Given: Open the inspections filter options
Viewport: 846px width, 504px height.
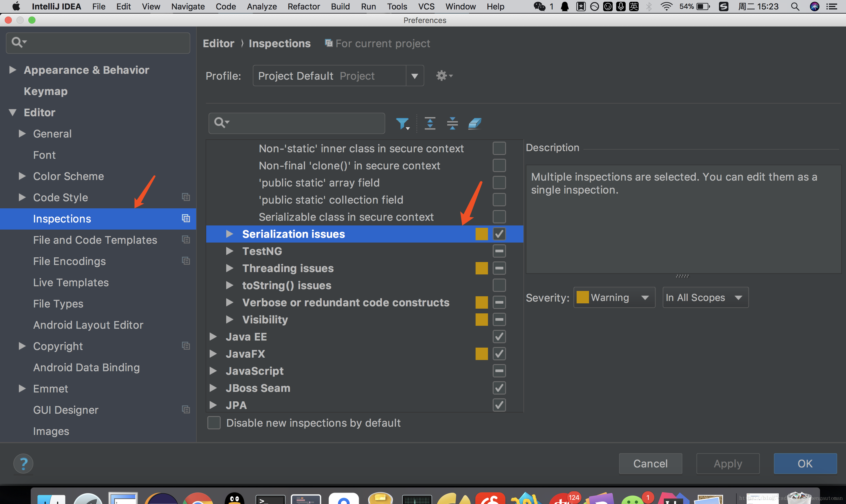Looking at the screenshot, I should [x=403, y=123].
